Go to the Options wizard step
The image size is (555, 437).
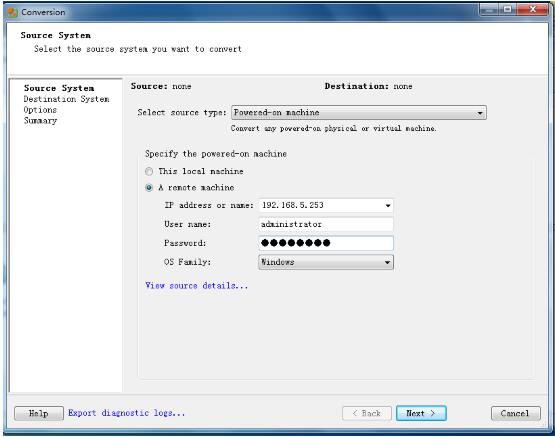click(40, 110)
